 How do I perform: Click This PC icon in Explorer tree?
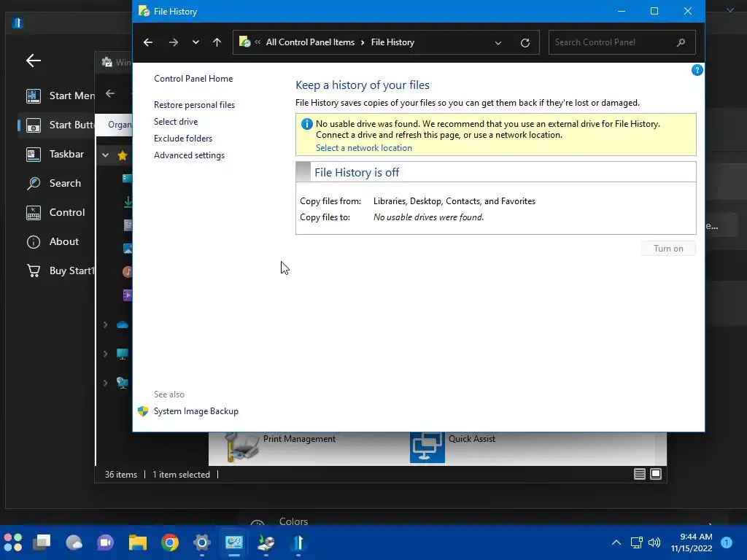pyautogui.click(x=123, y=354)
